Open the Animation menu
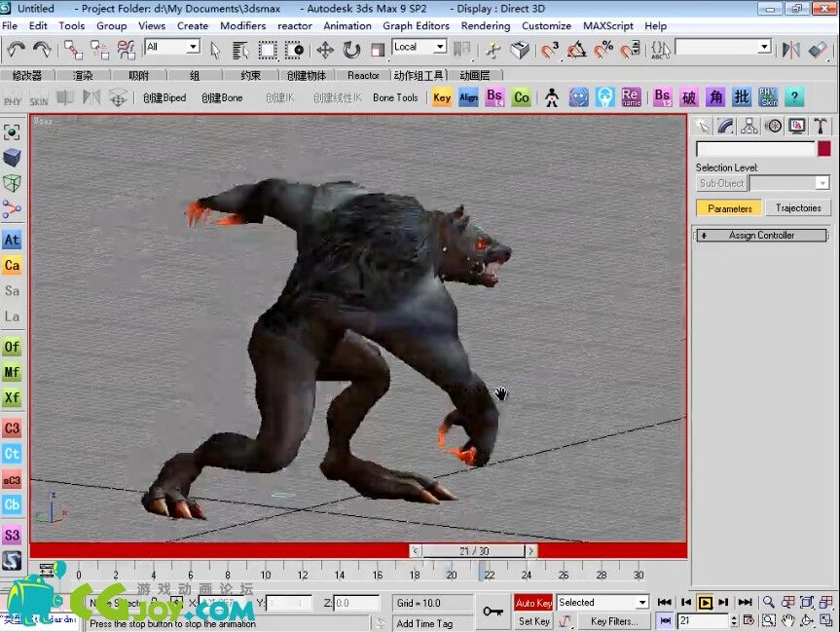This screenshot has width=840, height=632. 347,25
